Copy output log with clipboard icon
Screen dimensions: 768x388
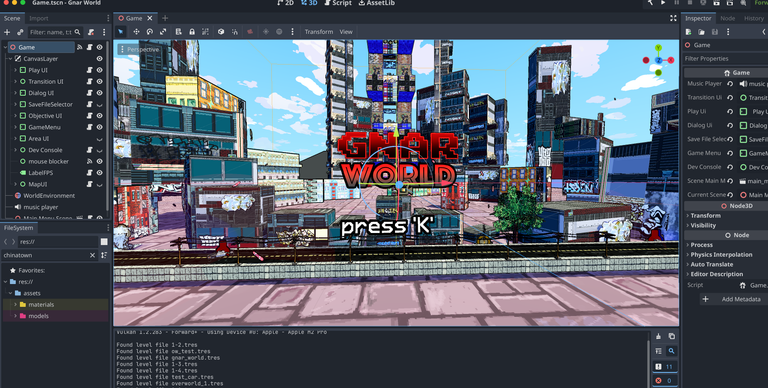[x=672, y=337]
